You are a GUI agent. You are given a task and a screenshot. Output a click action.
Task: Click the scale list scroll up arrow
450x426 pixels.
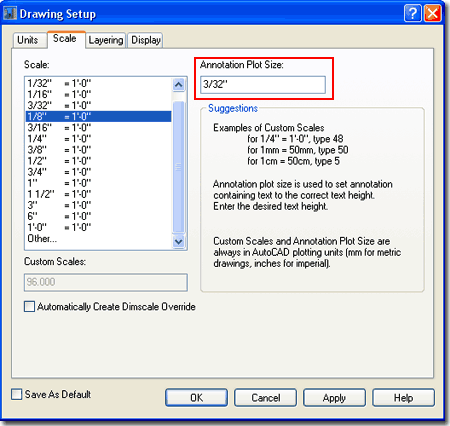179,85
